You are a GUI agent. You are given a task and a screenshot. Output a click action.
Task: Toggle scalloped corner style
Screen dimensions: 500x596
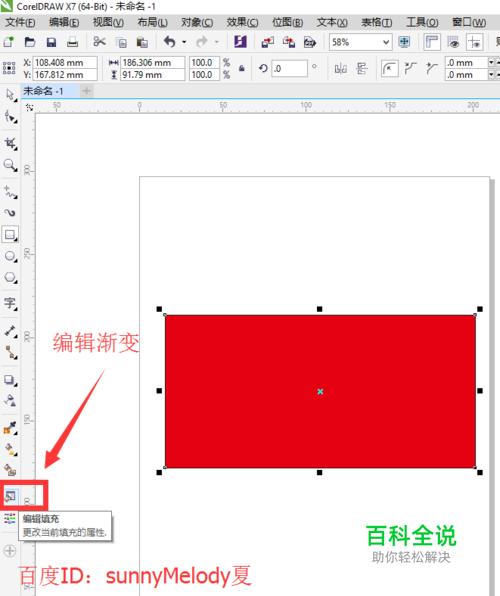point(411,69)
